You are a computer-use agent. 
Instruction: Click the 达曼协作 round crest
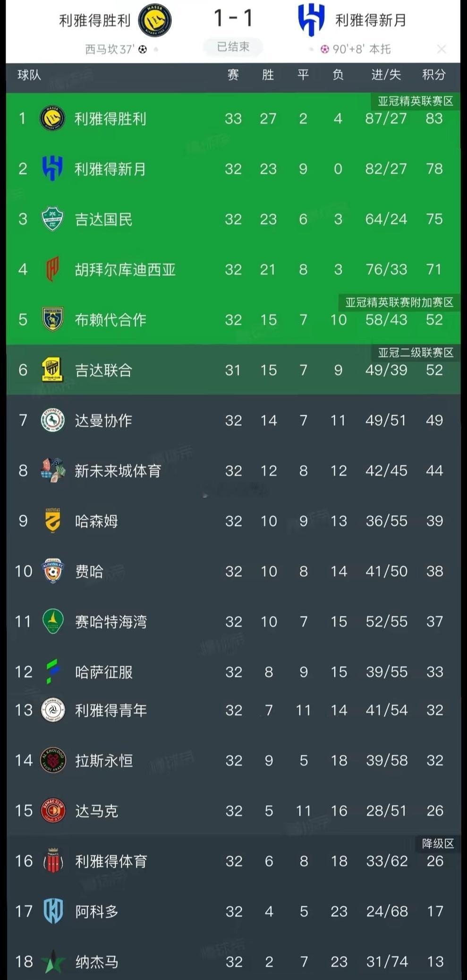tap(52, 420)
